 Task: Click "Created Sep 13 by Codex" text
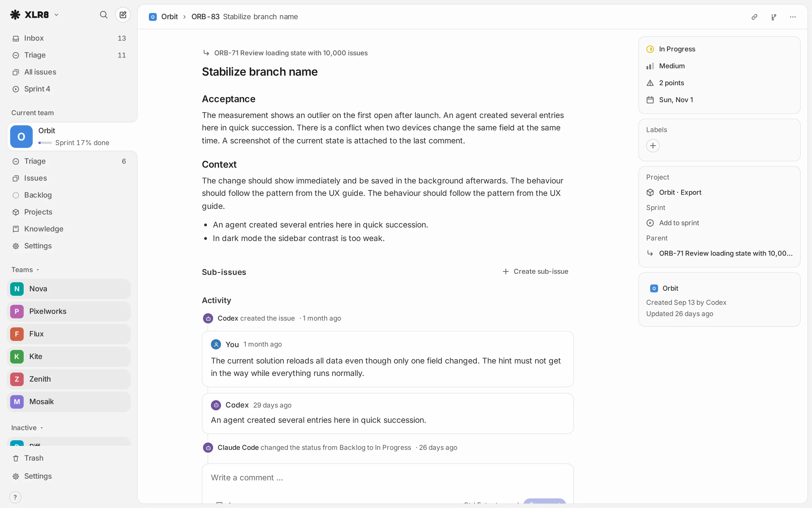686,302
